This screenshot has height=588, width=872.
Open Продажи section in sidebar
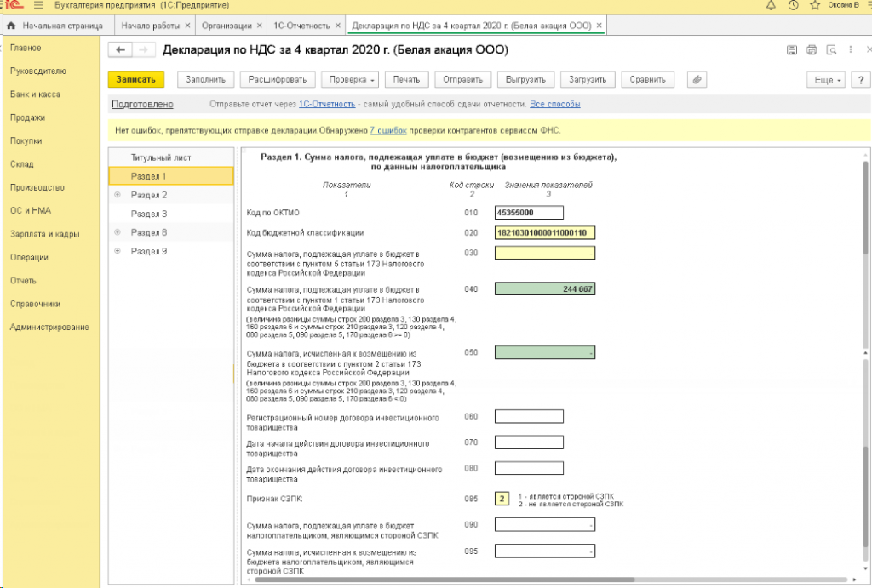(27, 117)
